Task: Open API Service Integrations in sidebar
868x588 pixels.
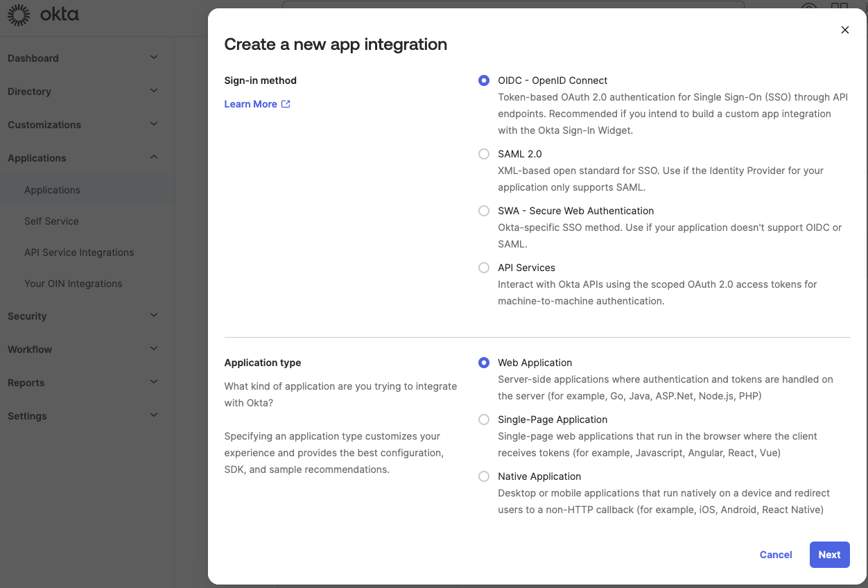Action: click(79, 252)
